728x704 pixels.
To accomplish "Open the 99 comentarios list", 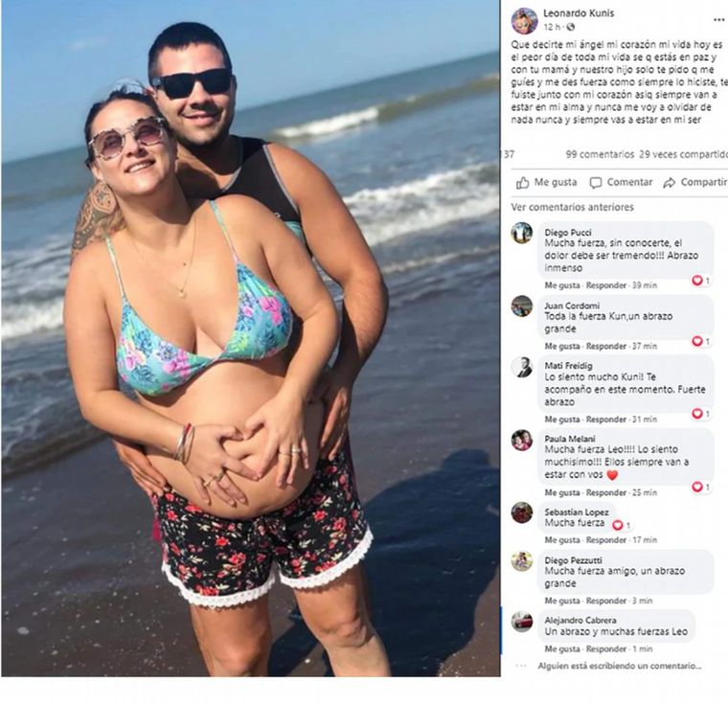I will tap(600, 154).
